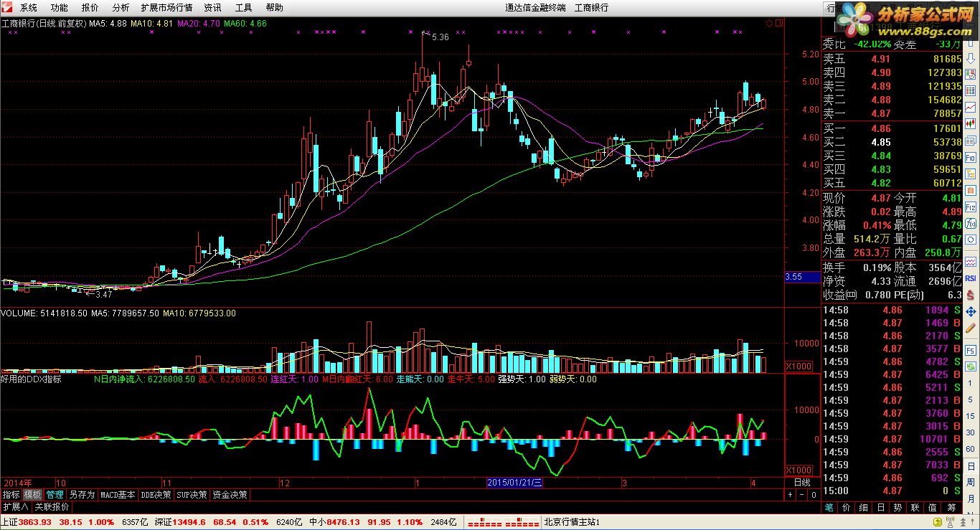
Task: Open the 扩展市场行情 menu
Action: tap(166, 7)
